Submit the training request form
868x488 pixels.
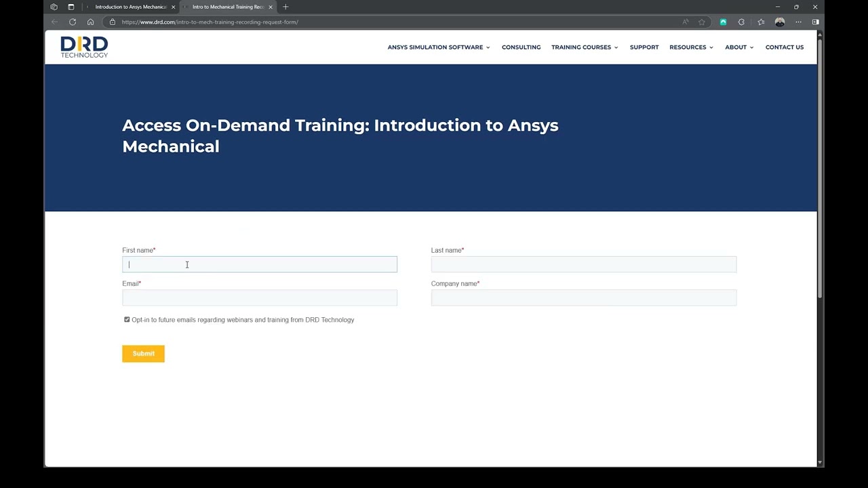pyautogui.click(x=143, y=354)
